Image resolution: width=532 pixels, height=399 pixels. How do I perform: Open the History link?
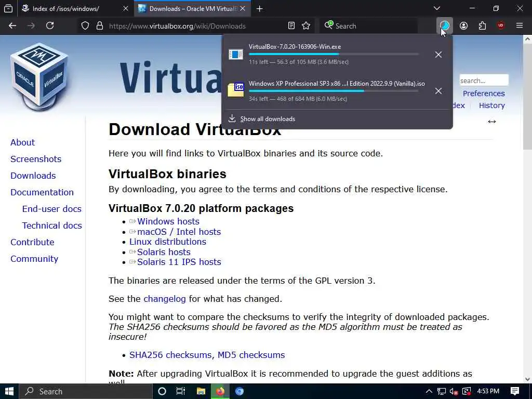coord(491,105)
